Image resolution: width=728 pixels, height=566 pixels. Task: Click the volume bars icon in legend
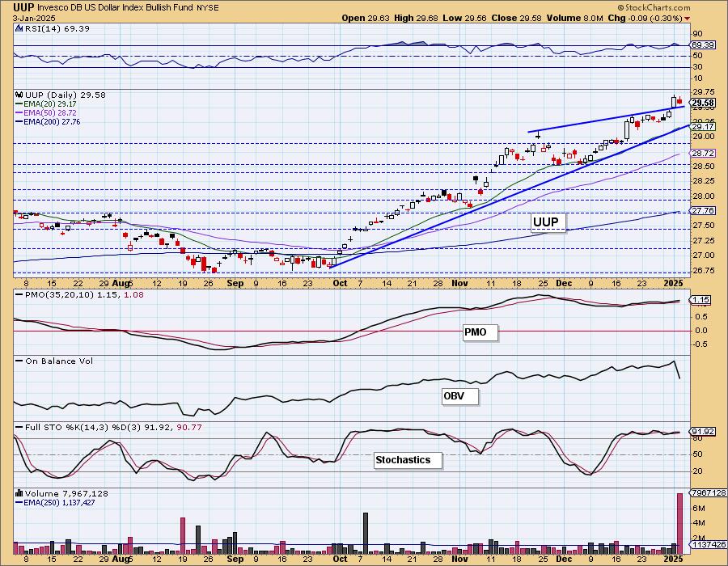(x=19, y=493)
